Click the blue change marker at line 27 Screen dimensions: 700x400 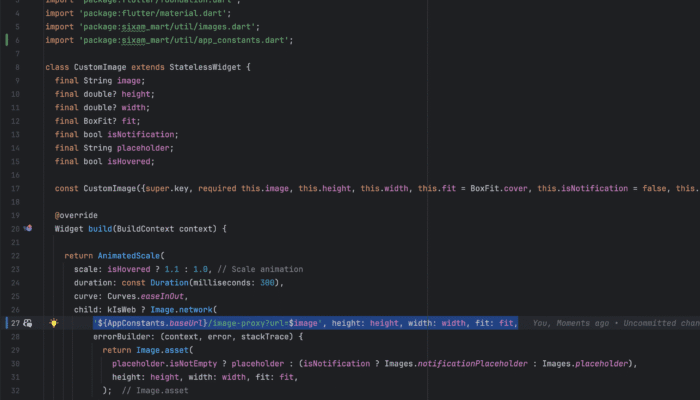click(x=7, y=323)
